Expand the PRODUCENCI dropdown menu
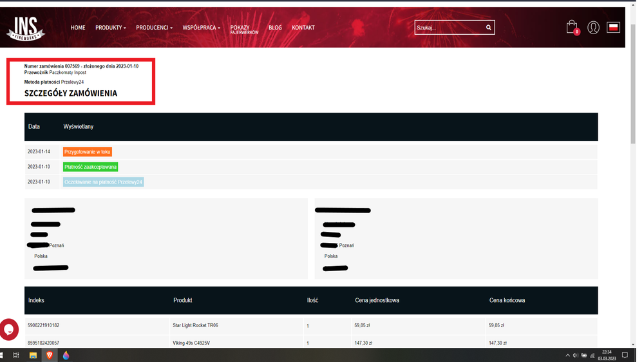The image size is (644, 362). pos(154,28)
